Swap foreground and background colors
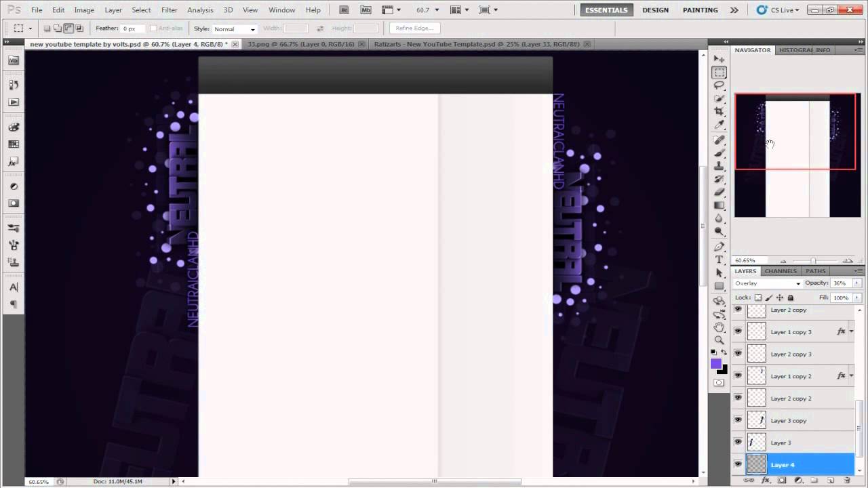The height and width of the screenshot is (488, 868). (x=724, y=352)
